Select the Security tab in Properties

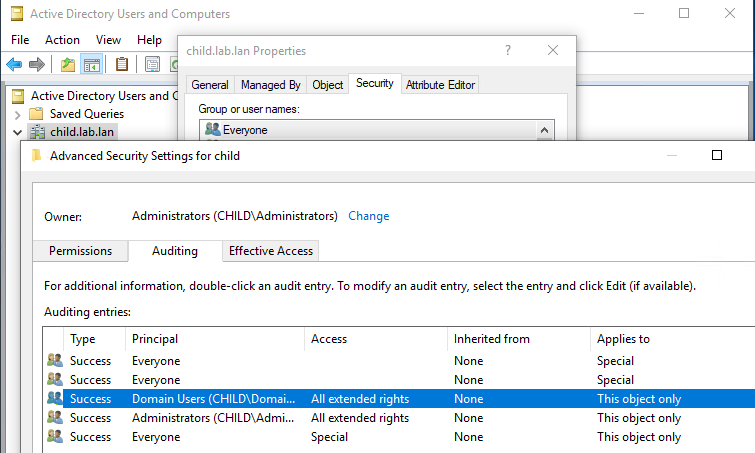point(375,83)
